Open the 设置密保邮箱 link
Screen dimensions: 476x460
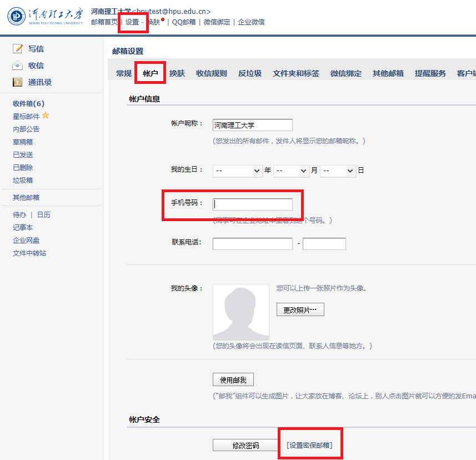310,445
